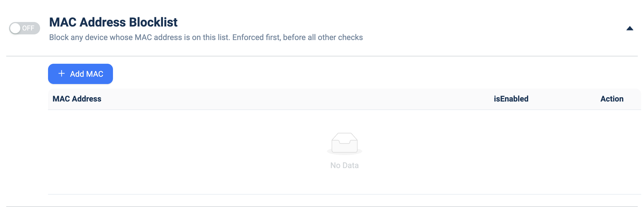Screen dimensions: 644x207
Task: Enable the MAC Address Blocklist toggle
Action: coord(25,28)
